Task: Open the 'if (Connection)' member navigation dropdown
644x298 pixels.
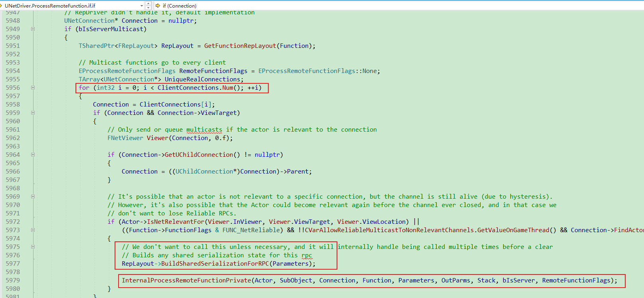Action: tap(399, 6)
